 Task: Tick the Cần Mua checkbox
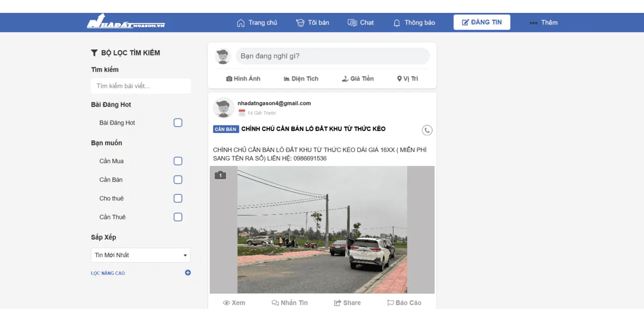click(178, 161)
